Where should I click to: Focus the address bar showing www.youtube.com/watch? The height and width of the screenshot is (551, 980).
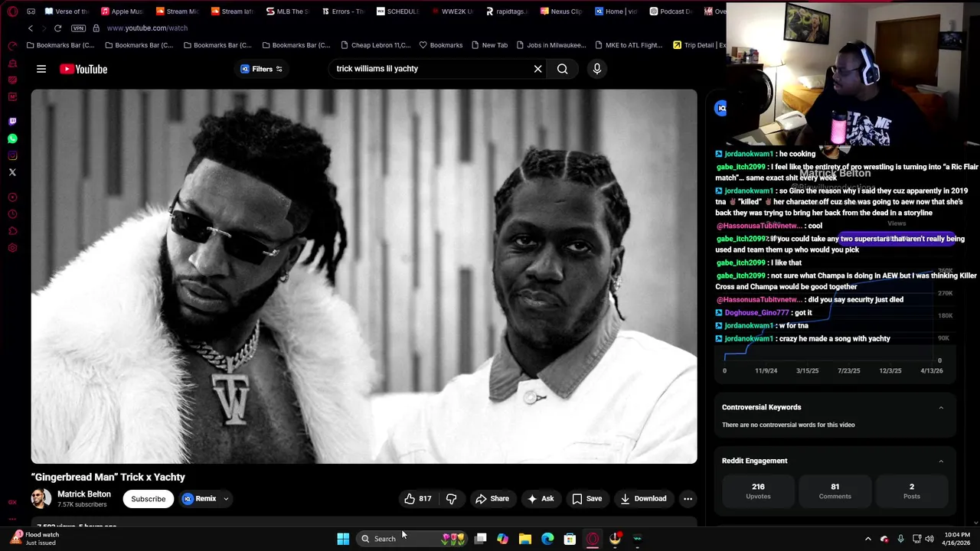click(147, 28)
